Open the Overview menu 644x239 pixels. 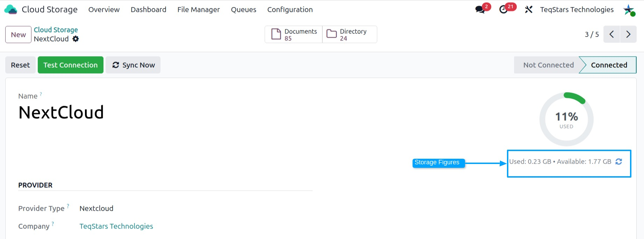click(104, 9)
